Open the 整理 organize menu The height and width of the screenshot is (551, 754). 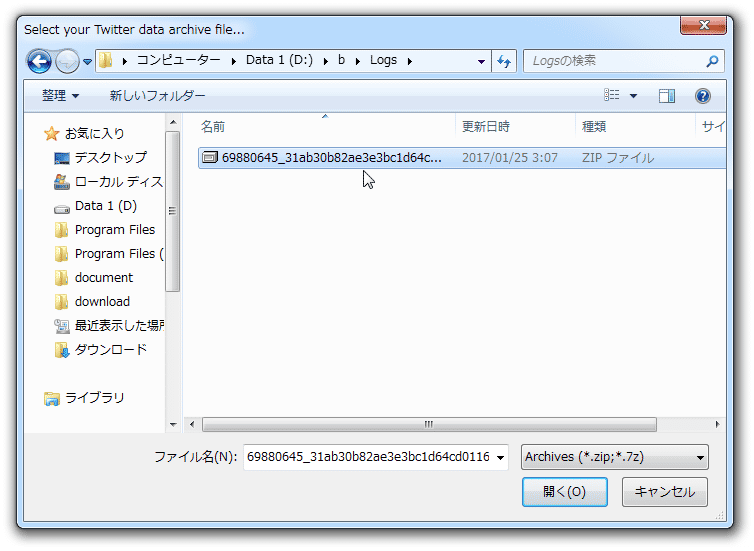tap(61, 96)
